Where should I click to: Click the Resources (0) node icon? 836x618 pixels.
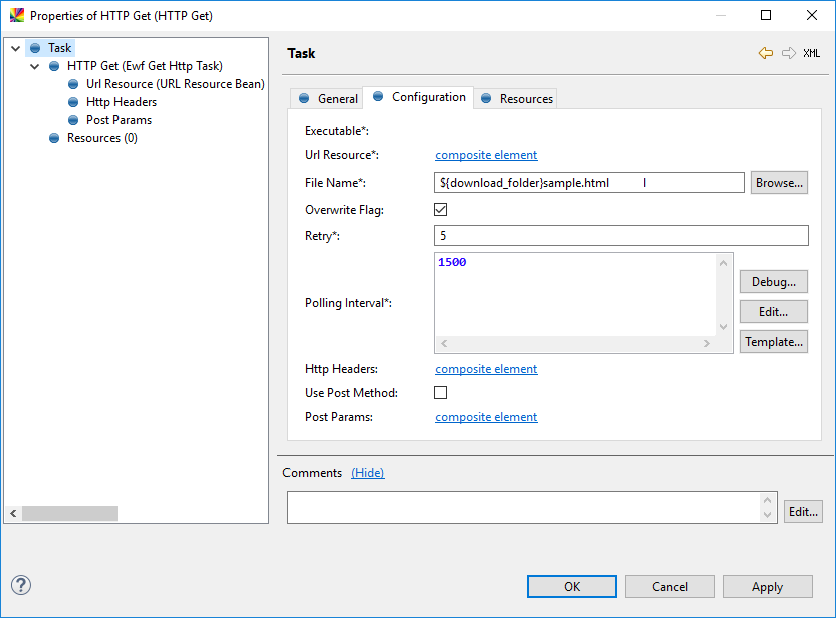pyautogui.click(x=53, y=138)
